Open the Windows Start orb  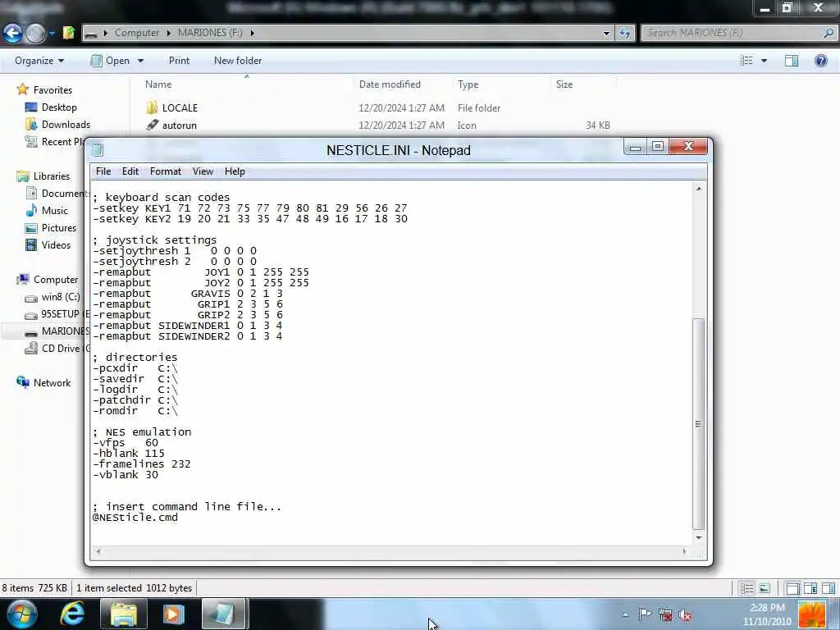pyautogui.click(x=21, y=614)
